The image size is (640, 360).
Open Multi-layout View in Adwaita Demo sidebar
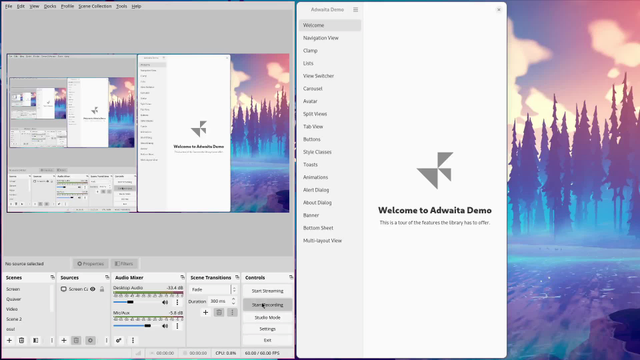pos(330,240)
